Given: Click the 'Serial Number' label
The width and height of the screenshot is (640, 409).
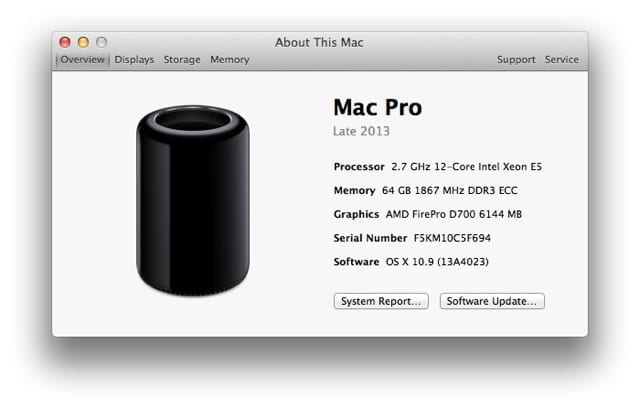Looking at the screenshot, I should [370, 238].
